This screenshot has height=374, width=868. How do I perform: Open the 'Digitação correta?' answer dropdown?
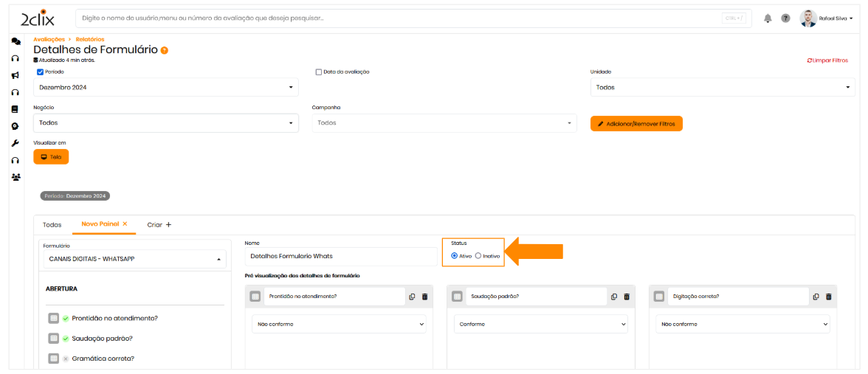coord(743,324)
